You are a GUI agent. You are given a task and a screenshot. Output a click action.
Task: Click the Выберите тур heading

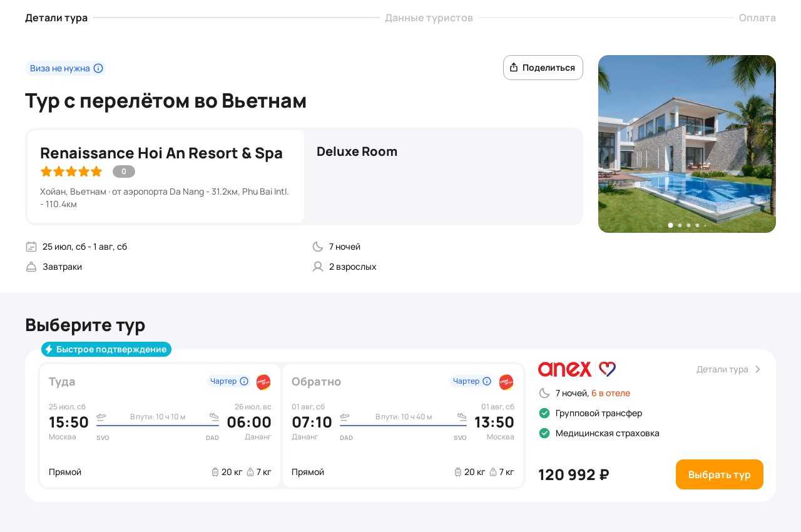pyautogui.click(x=85, y=325)
